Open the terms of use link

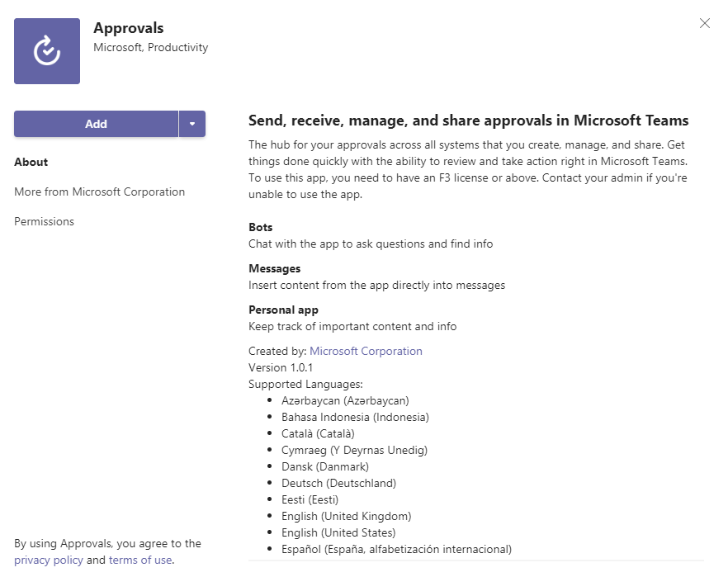tap(140, 560)
